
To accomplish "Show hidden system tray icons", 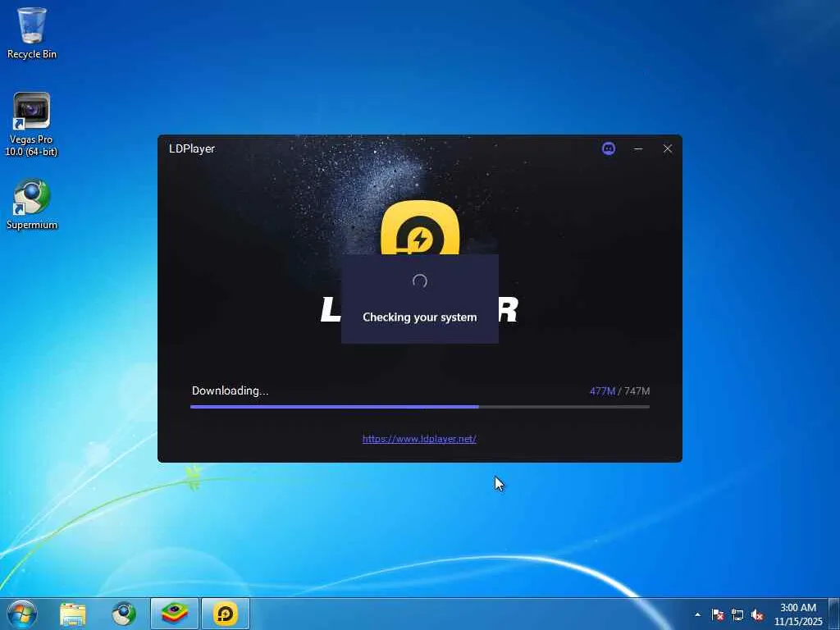I will [697, 614].
